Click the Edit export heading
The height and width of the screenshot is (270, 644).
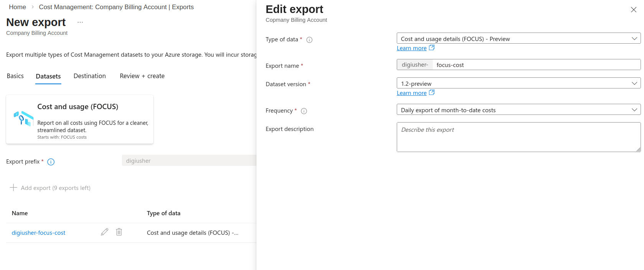click(294, 9)
